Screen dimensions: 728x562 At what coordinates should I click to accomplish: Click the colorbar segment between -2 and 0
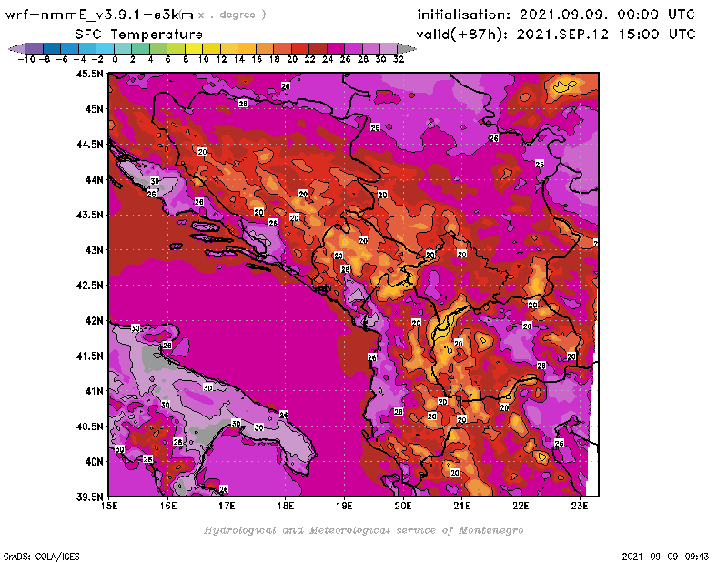pyautogui.click(x=105, y=48)
